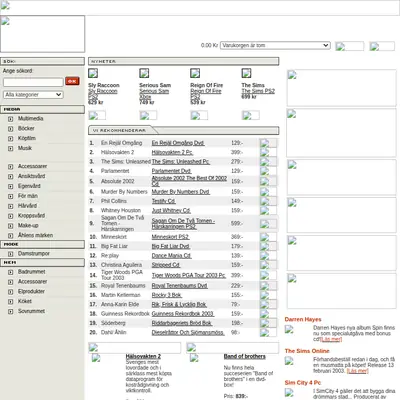400x400 pixels.
Task: Click the buy button under Sly Raccoon
Action: tap(97, 115)
